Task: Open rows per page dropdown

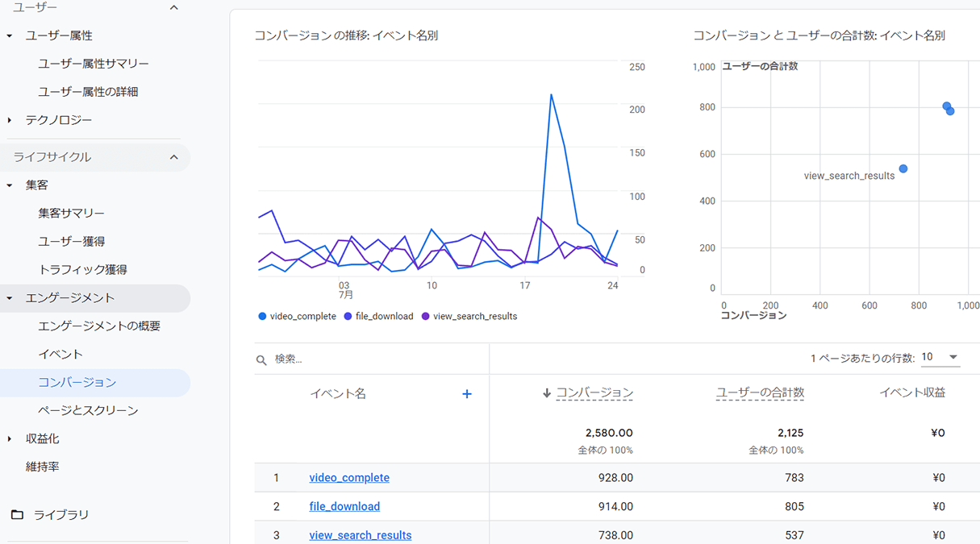Action: click(x=940, y=358)
